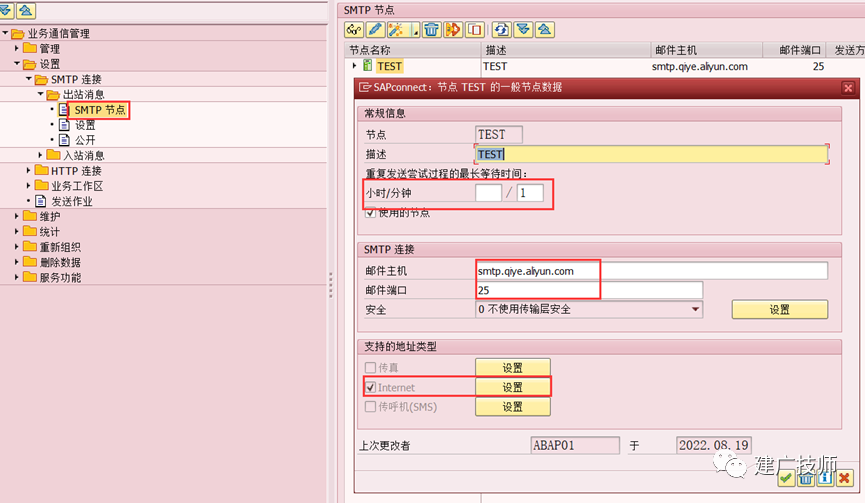Click the Create magic wand icon
Screen dimensions: 865x503
point(396,30)
